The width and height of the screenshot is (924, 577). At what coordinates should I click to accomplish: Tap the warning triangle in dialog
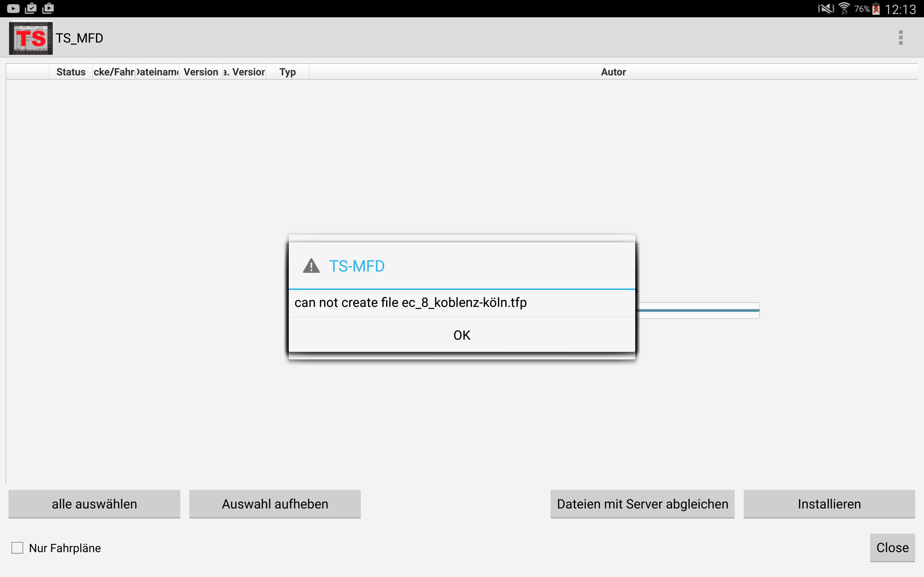point(311,266)
